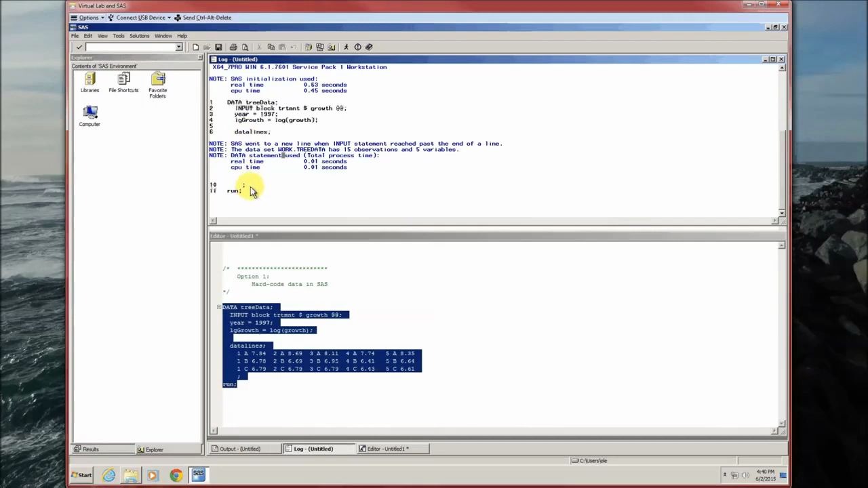Click the SAS Explorer toolbar icon
868x488 pixels.
click(320, 47)
